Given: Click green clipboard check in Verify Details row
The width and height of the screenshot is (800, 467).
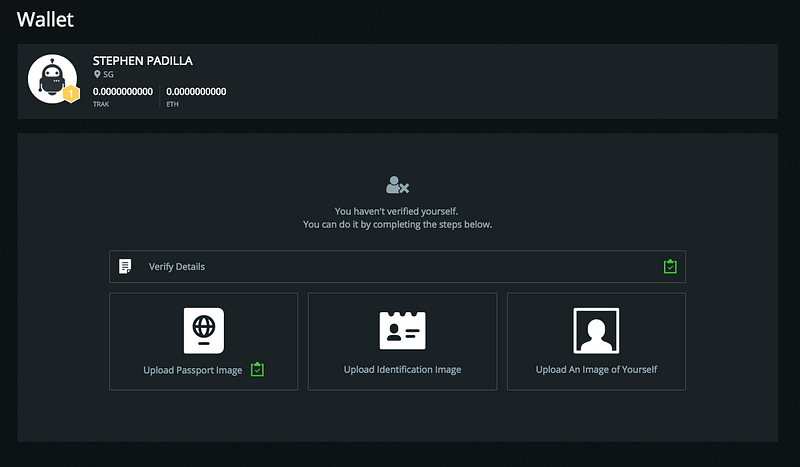Looking at the screenshot, I should tap(670, 266).
